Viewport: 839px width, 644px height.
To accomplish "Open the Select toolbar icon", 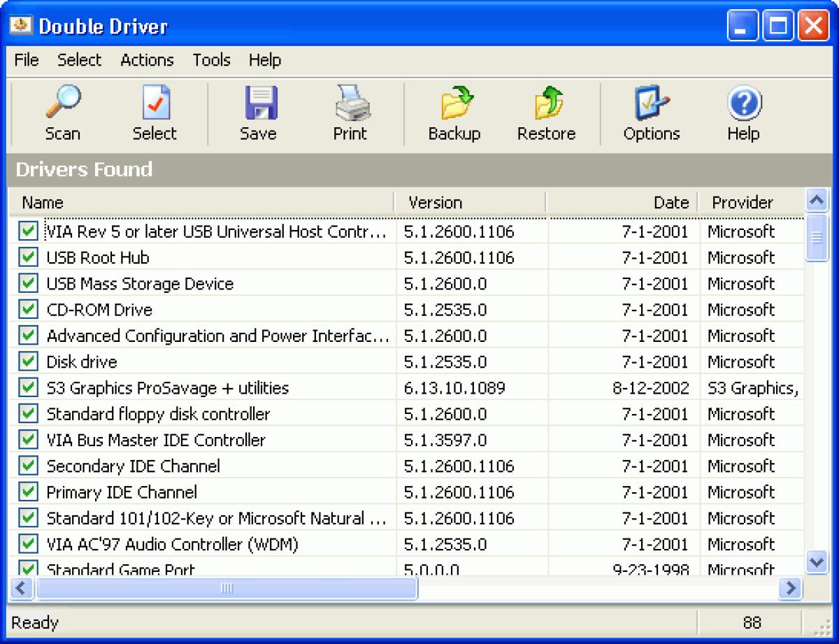I will (x=153, y=112).
